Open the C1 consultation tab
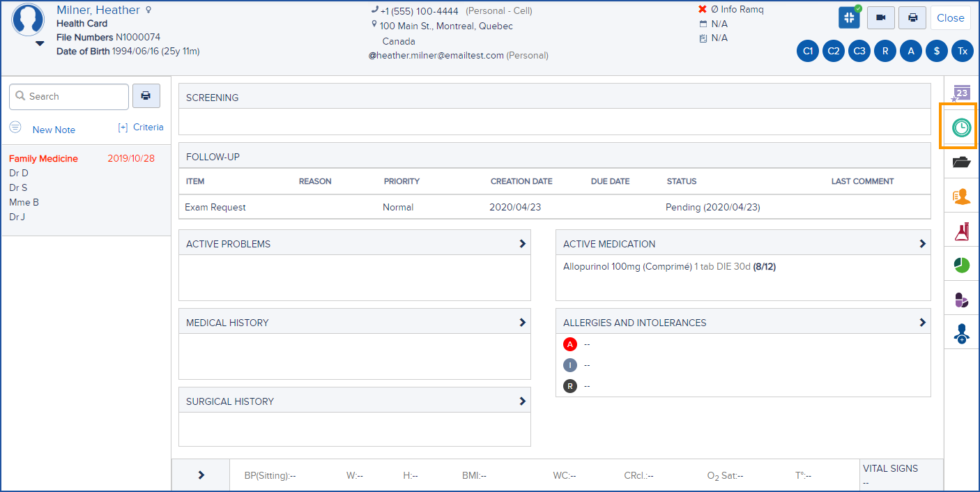Viewport: 980px width, 492px height. (x=807, y=51)
